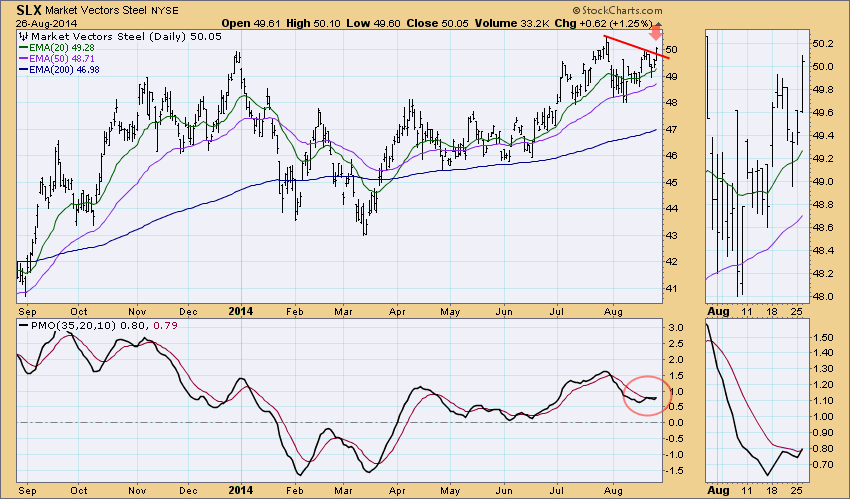850x499 pixels.
Task: Click Sep on the PMO panel date axis
Action: tap(27, 490)
